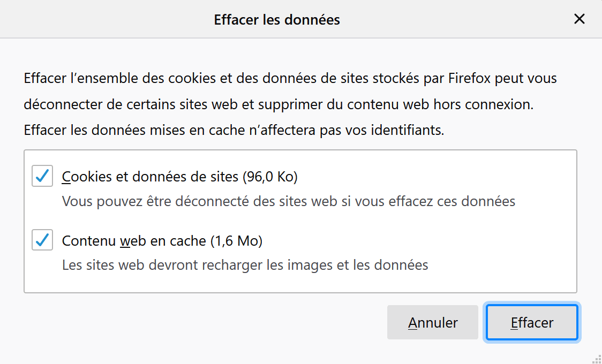The width and height of the screenshot is (602, 364).
Task: Click the resize grip in the dialog corner
Action: [597, 359]
